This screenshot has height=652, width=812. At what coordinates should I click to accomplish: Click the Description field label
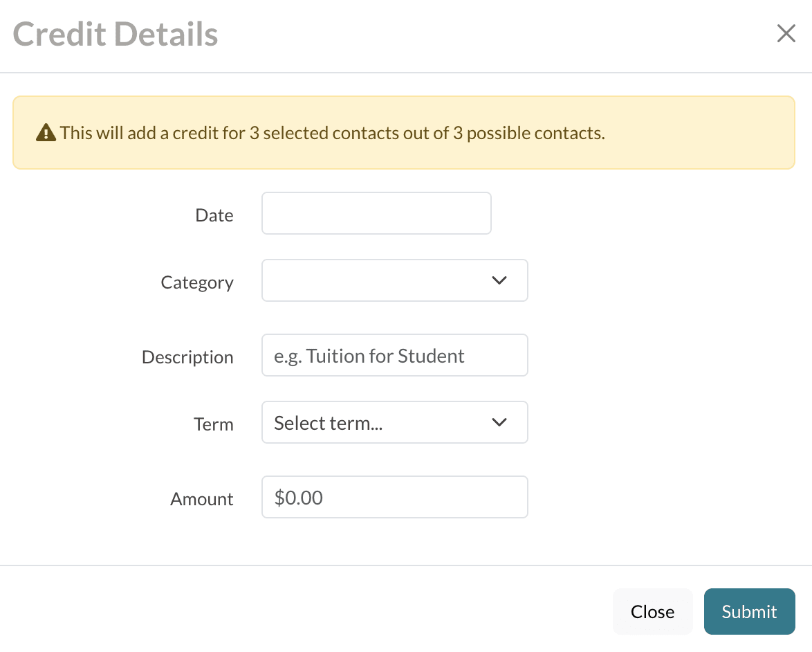pos(187,357)
